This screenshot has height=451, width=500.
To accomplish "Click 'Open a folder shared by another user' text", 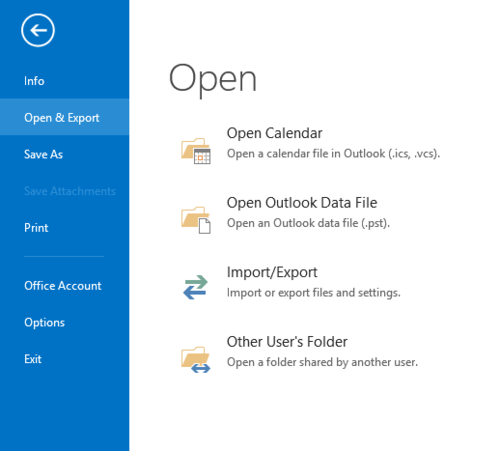I will click(322, 362).
